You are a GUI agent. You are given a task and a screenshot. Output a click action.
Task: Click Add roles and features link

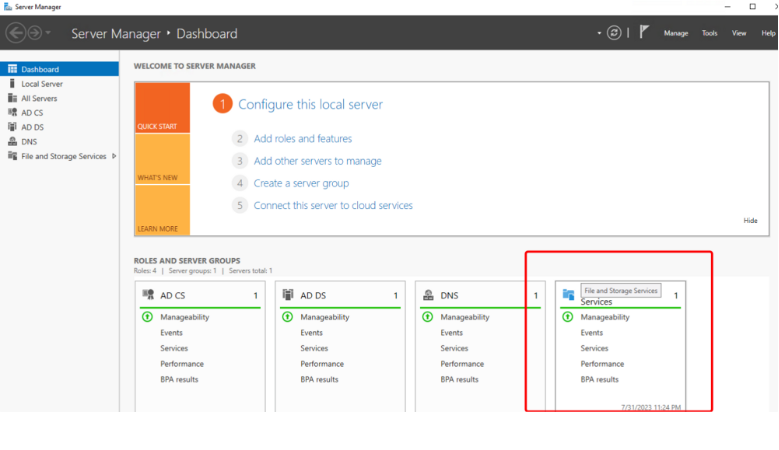pos(302,139)
